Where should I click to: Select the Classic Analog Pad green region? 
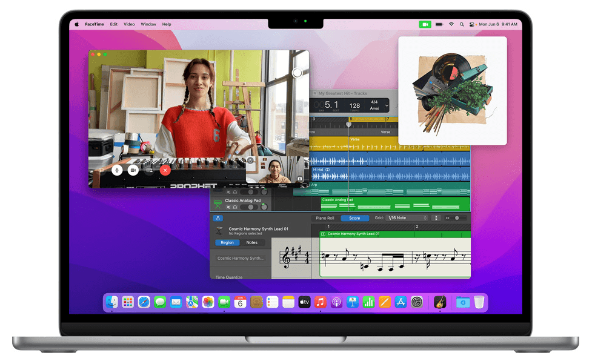(x=395, y=204)
